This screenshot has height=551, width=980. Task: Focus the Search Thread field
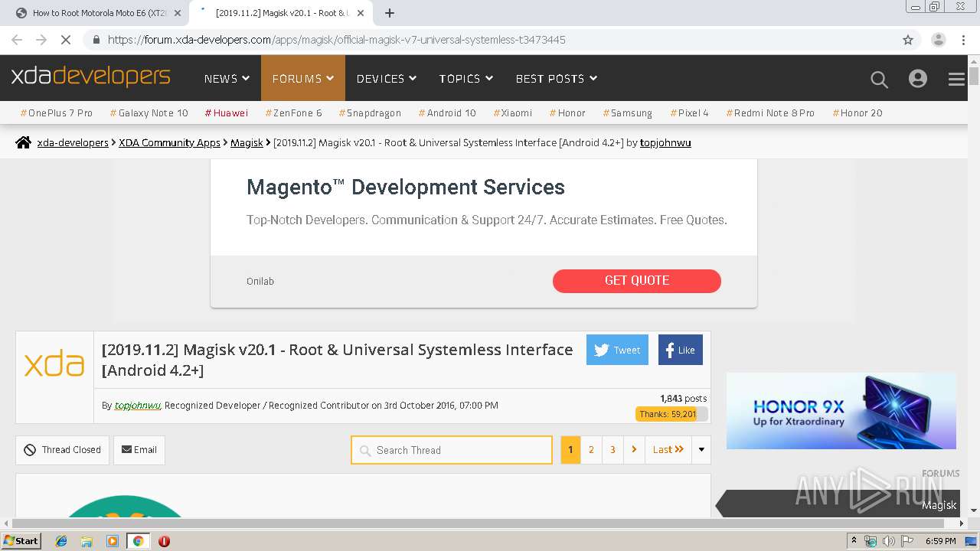pos(452,450)
